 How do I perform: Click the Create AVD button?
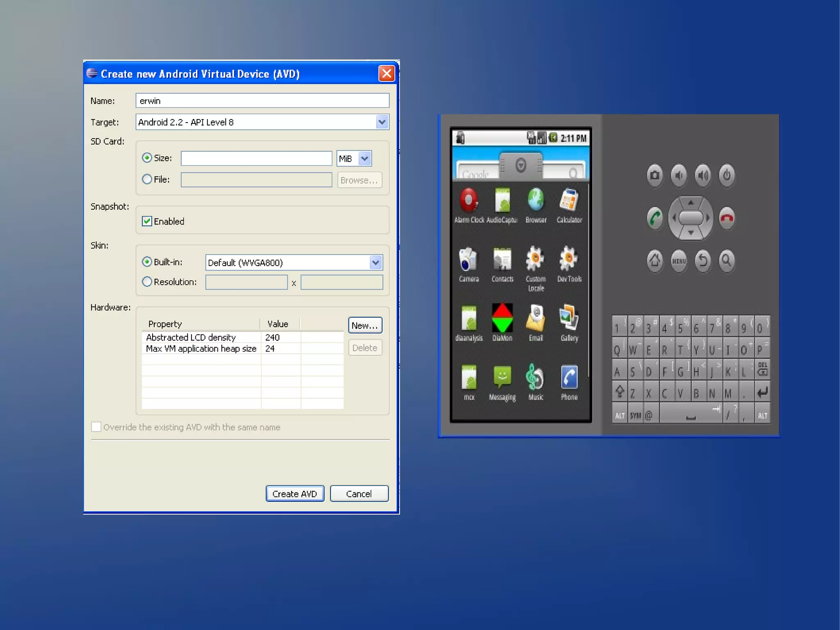294,494
